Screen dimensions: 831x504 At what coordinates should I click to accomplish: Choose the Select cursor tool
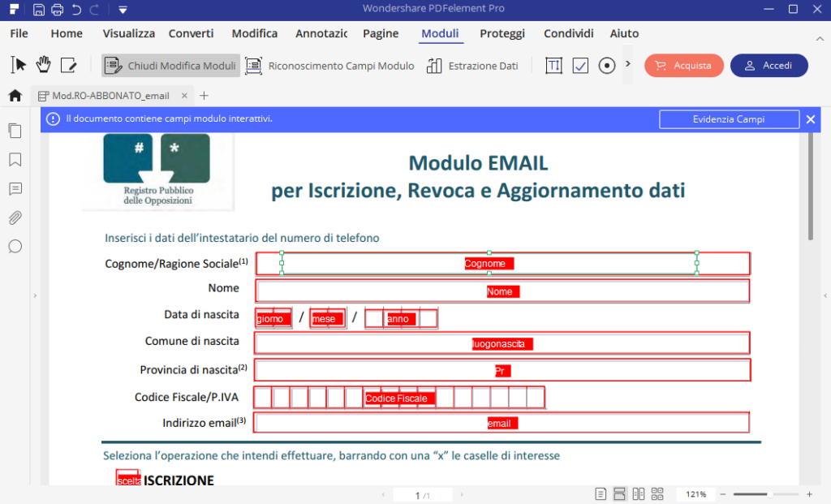point(18,65)
